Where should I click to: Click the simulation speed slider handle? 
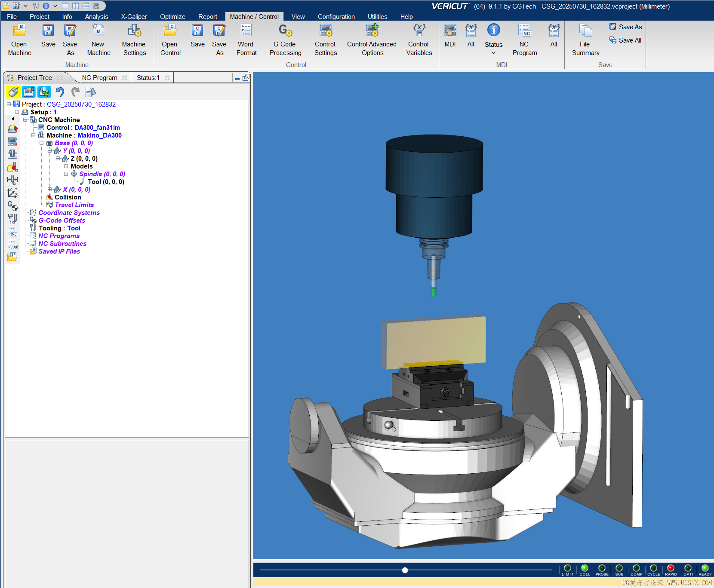[x=405, y=570]
